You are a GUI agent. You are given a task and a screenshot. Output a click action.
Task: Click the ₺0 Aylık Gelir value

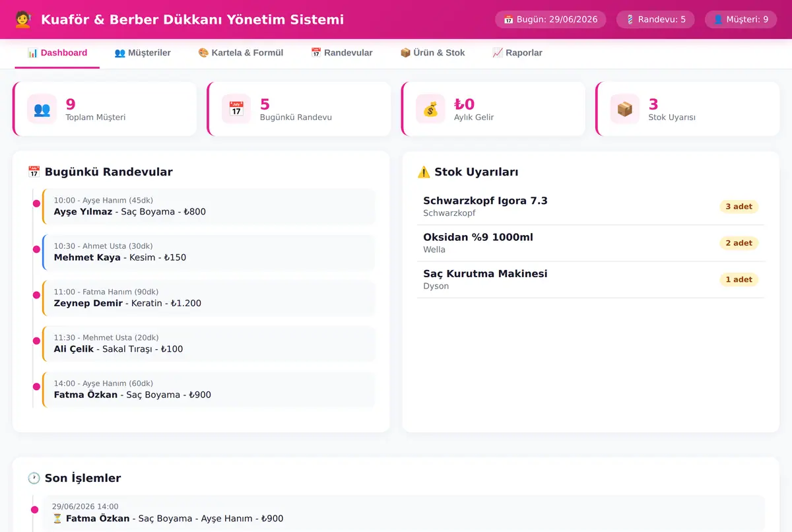pyautogui.click(x=465, y=104)
